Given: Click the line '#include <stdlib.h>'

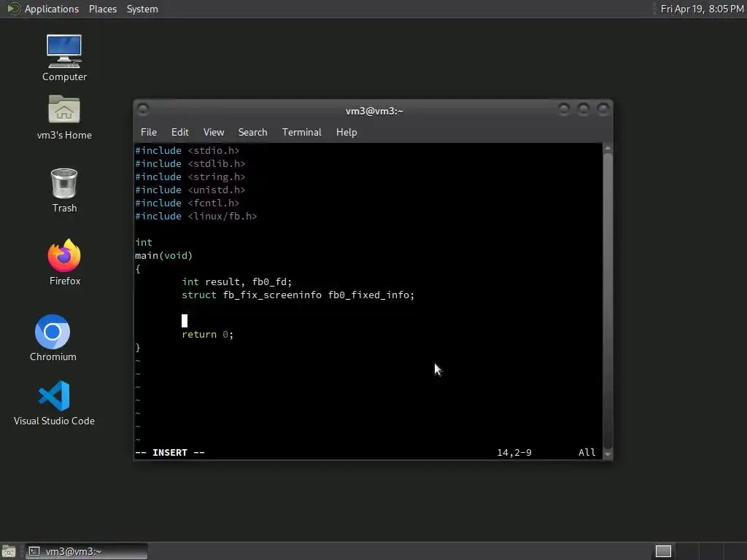Looking at the screenshot, I should click(x=190, y=164).
